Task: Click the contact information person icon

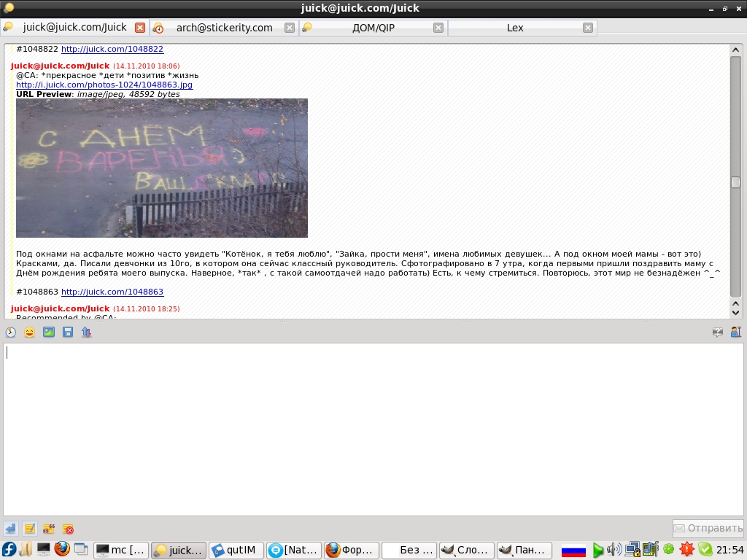Action: click(x=736, y=332)
